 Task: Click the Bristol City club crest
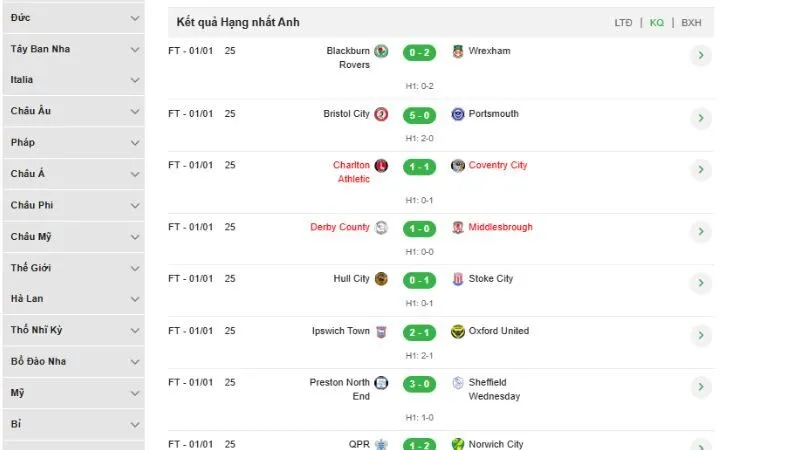point(381,114)
